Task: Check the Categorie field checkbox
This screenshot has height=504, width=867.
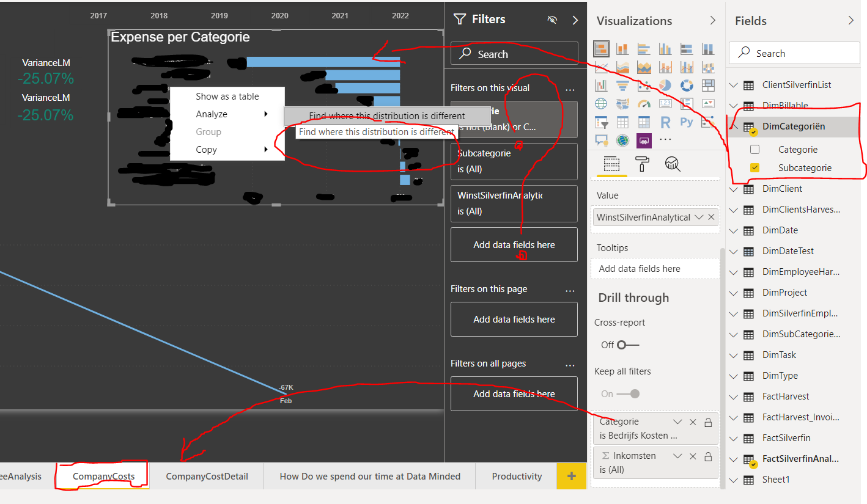Action: (x=754, y=149)
